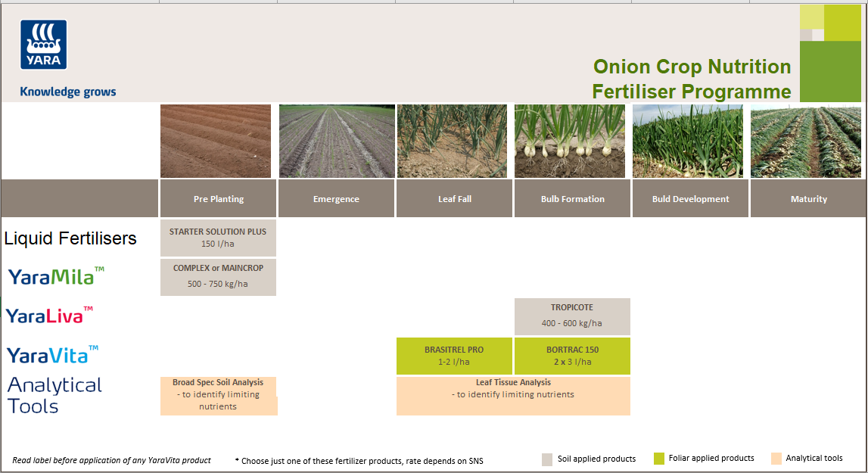The height and width of the screenshot is (473, 868).
Task: Click the green mosaic graphic beside the title
Action: click(x=829, y=53)
